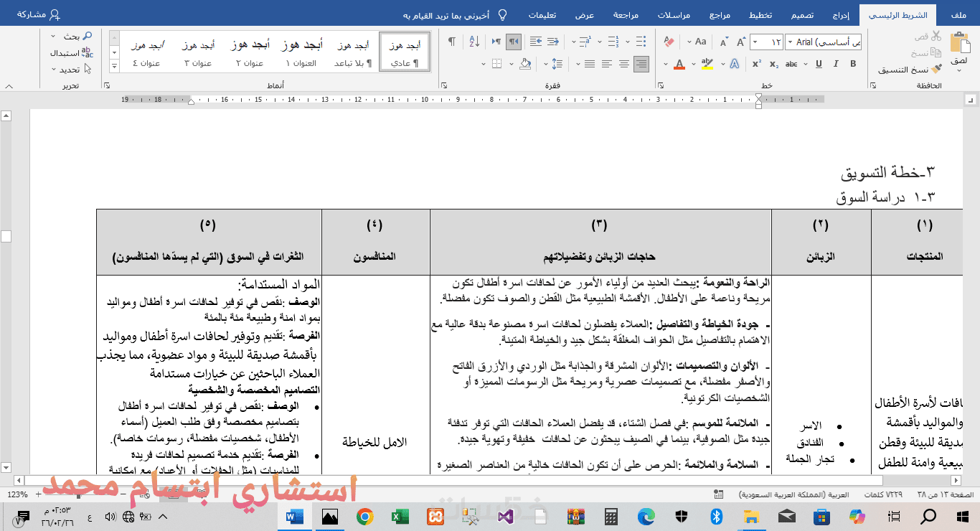Collapse the ribbon with the chevron
The image size is (980, 531).
(x=8, y=85)
